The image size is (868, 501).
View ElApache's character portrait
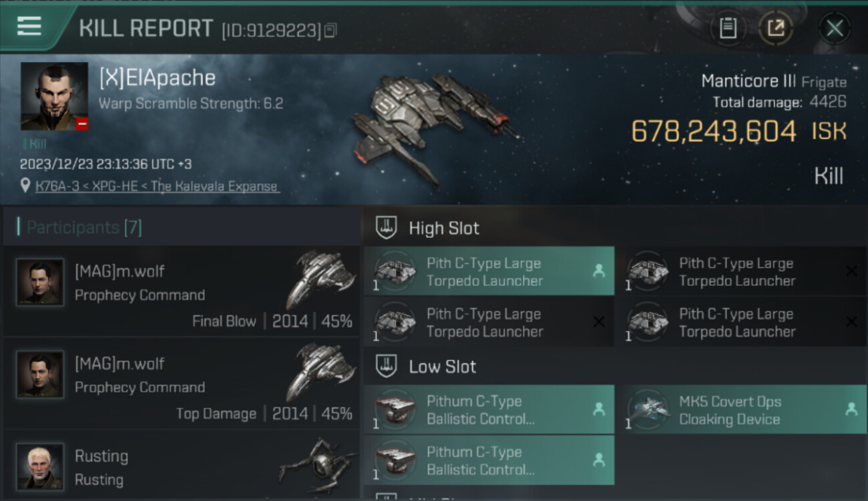(x=54, y=96)
